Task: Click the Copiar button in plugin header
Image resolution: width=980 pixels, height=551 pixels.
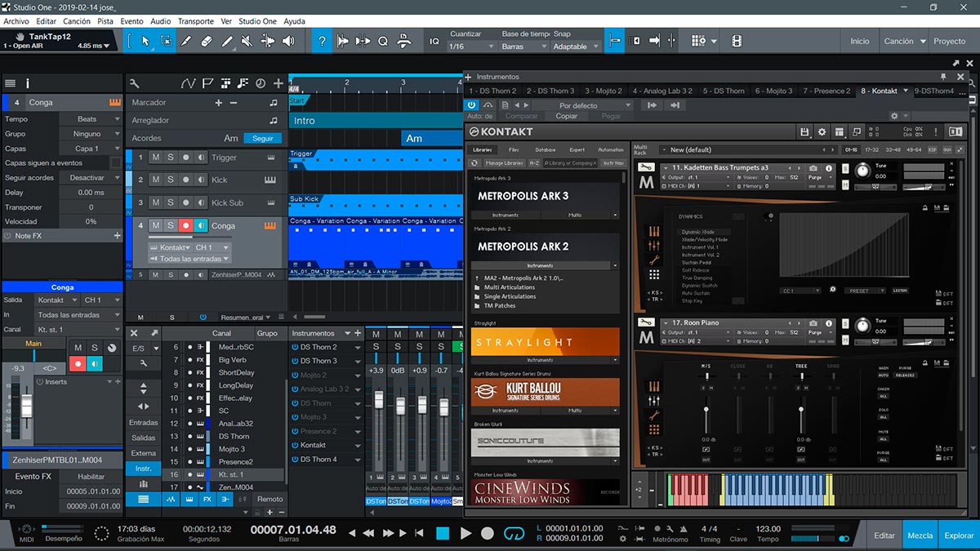Action: 567,116
